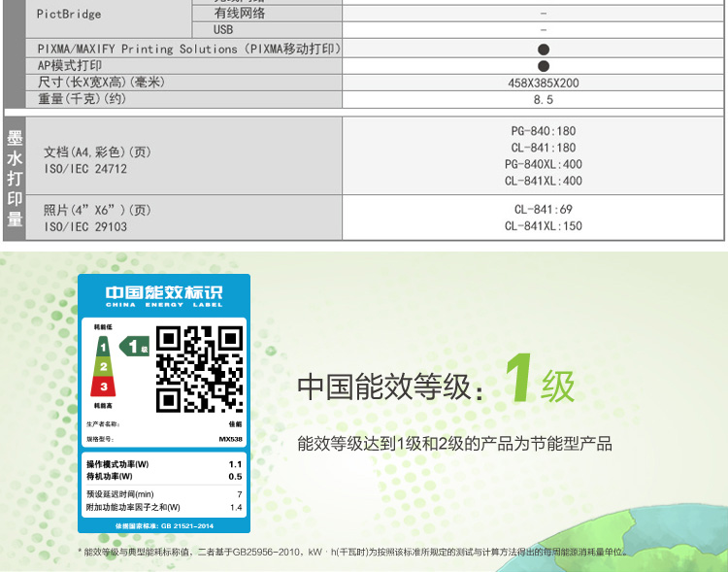This screenshot has width=728, height=572.
Task: Select the preset delay value '7'
Action: pyautogui.click(x=240, y=494)
